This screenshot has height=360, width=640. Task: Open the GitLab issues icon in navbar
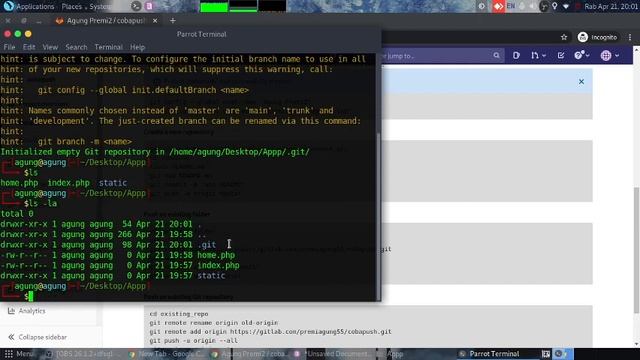[x=516, y=56]
